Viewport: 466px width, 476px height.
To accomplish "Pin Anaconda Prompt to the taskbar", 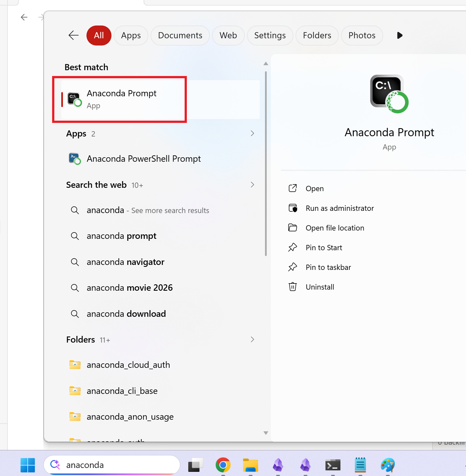I will click(x=320, y=267).
